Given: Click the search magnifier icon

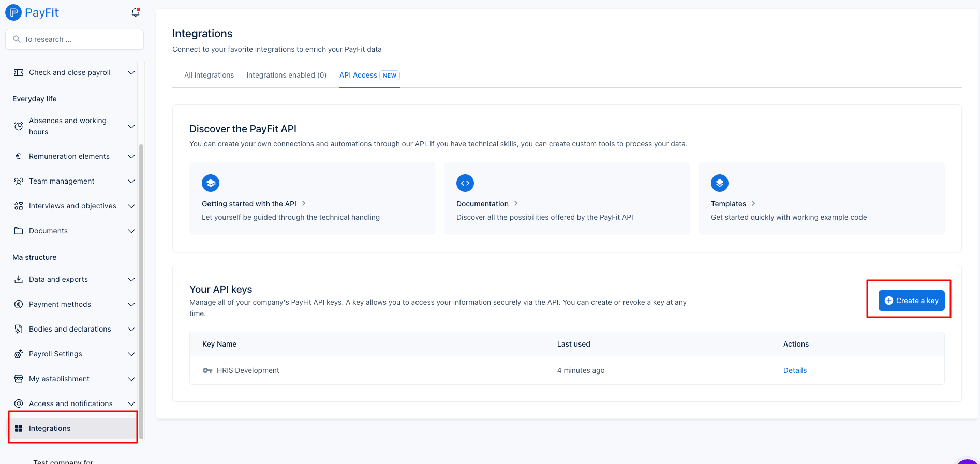Looking at the screenshot, I should click(17, 39).
